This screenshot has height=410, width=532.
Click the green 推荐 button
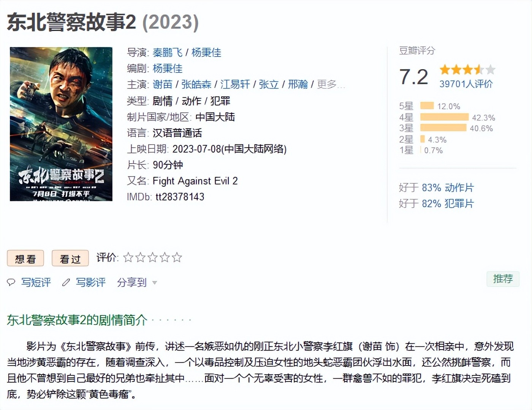click(503, 279)
